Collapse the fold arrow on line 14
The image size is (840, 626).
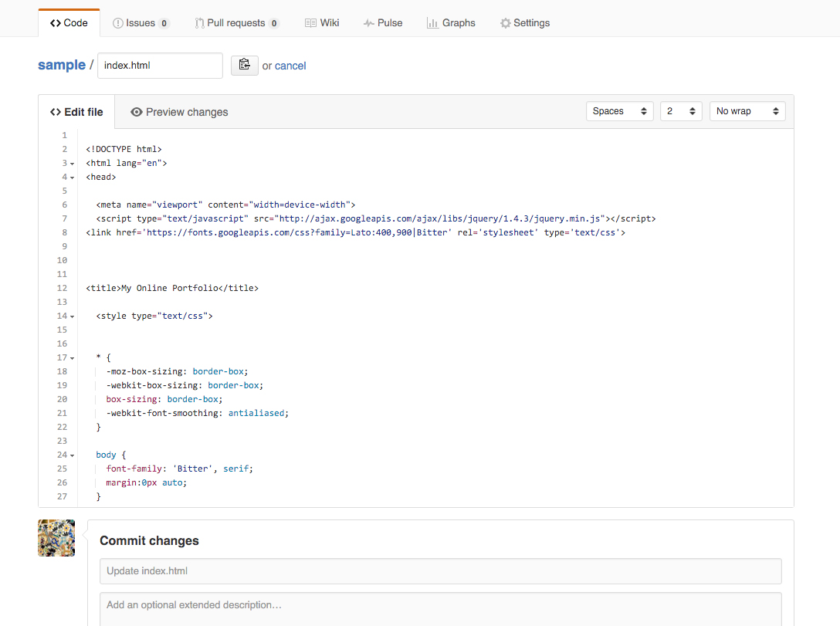tap(73, 317)
